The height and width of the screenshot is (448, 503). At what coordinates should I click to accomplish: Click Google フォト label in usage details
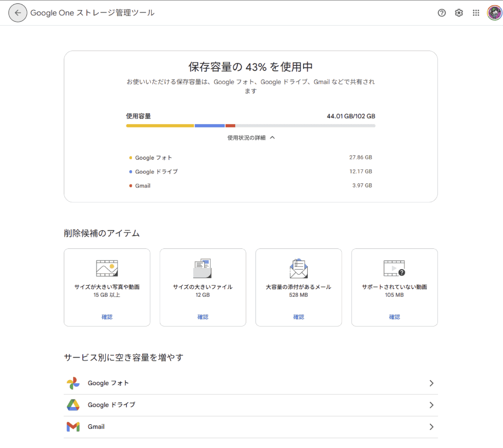point(153,158)
